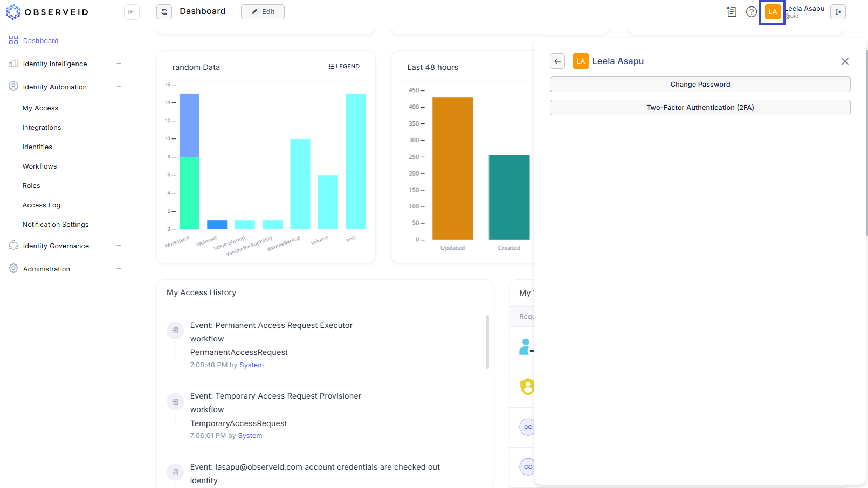
Task: Click the dashboard refresh icon
Action: [x=164, y=12]
